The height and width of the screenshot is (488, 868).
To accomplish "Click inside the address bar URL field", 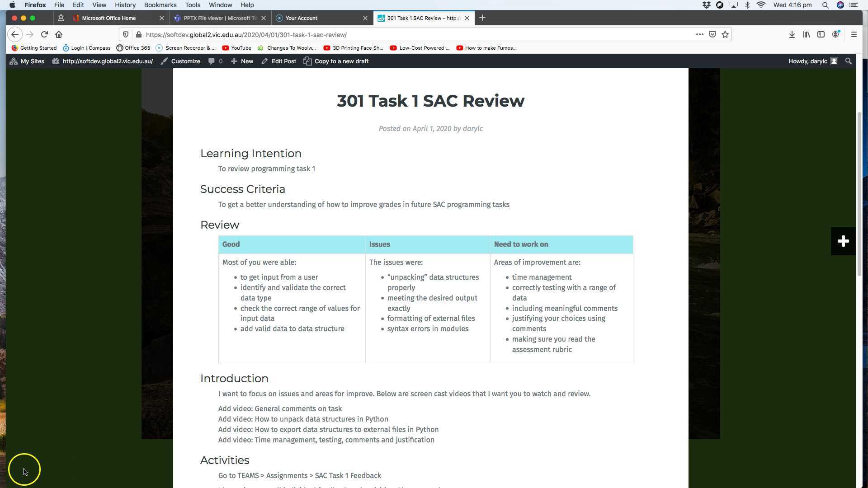I will point(316,34).
